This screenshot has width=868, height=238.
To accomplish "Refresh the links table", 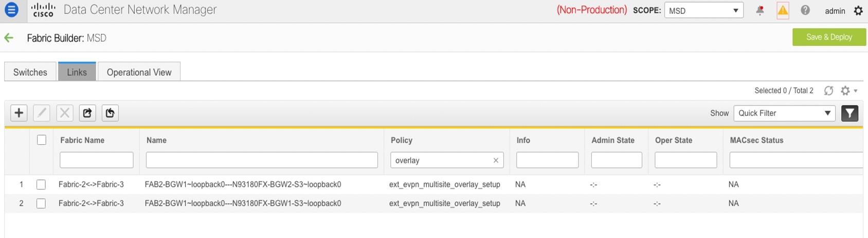I will 828,91.
